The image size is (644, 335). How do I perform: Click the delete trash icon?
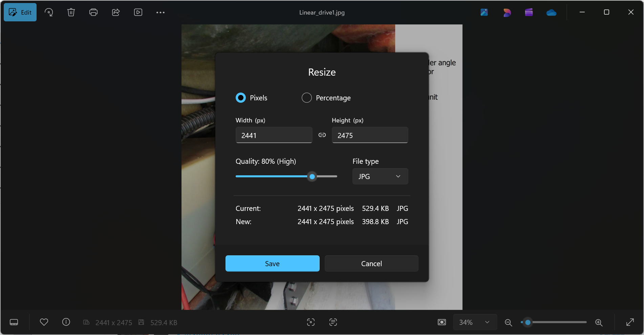71,12
